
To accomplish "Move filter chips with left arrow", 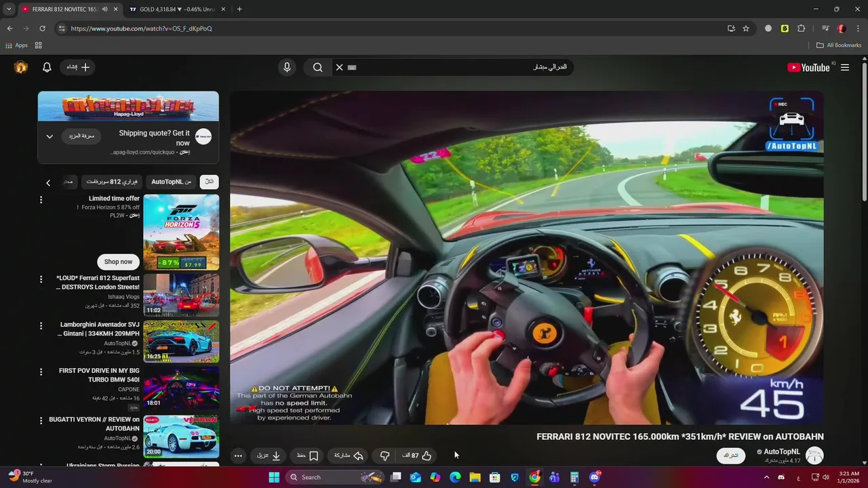I will click(x=48, y=182).
